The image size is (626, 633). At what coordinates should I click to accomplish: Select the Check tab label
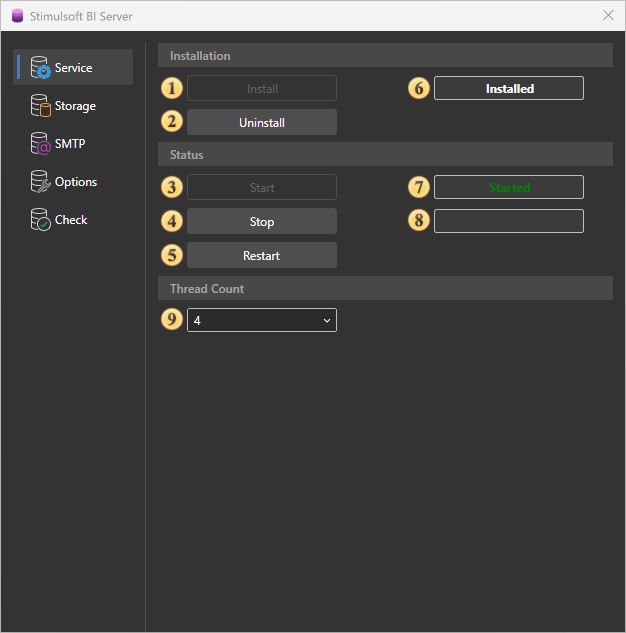(x=71, y=220)
